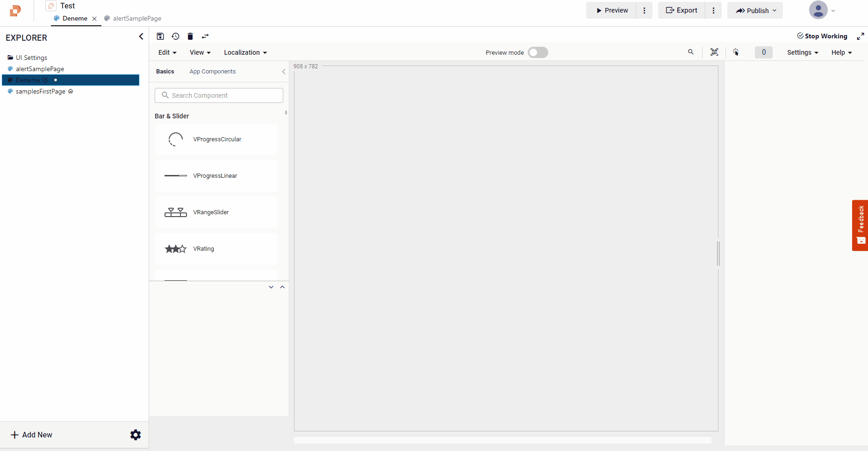Click the swap arrows icon
This screenshot has width=868, height=451.
(x=205, y=36)
